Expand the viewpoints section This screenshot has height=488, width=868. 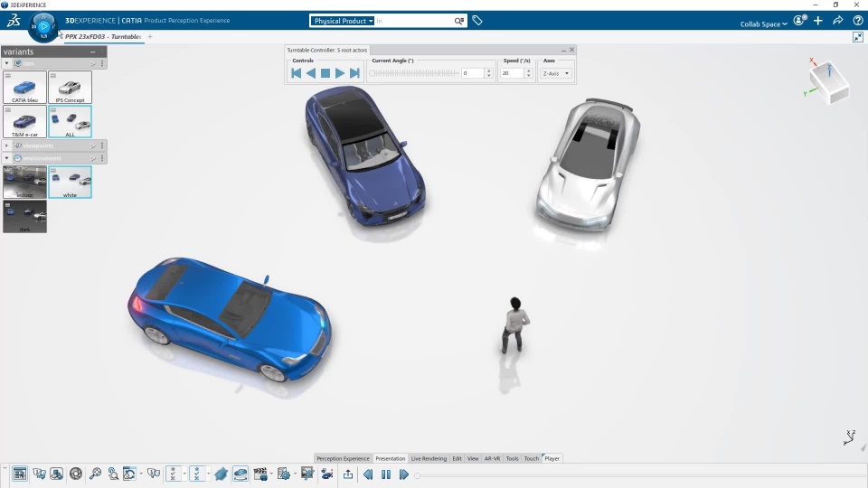[x=6, y=145]
